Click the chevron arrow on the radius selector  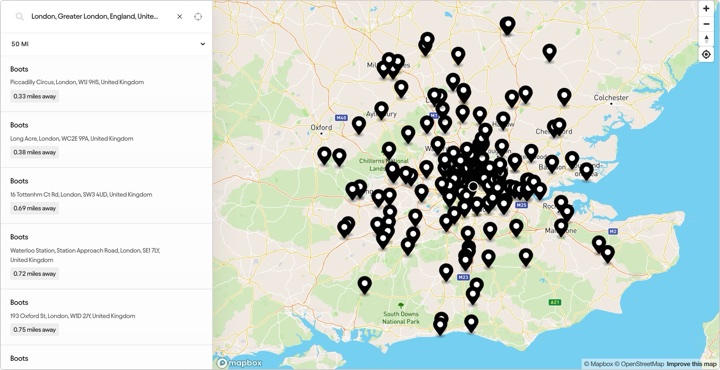click(202, 44)
